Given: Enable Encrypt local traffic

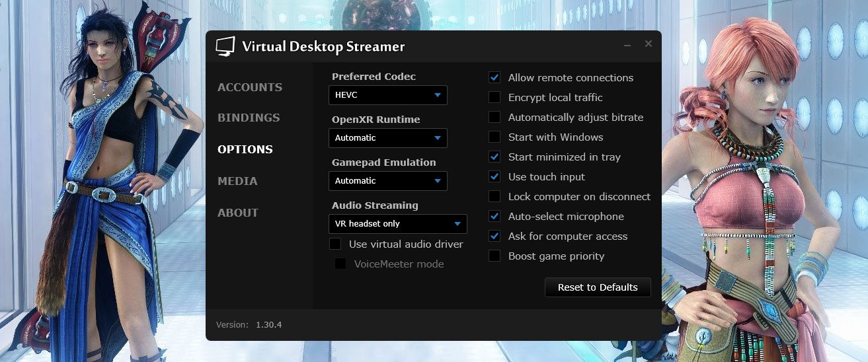Looking at the screenshot, I should pyautogui.click(x=494, y=98).
